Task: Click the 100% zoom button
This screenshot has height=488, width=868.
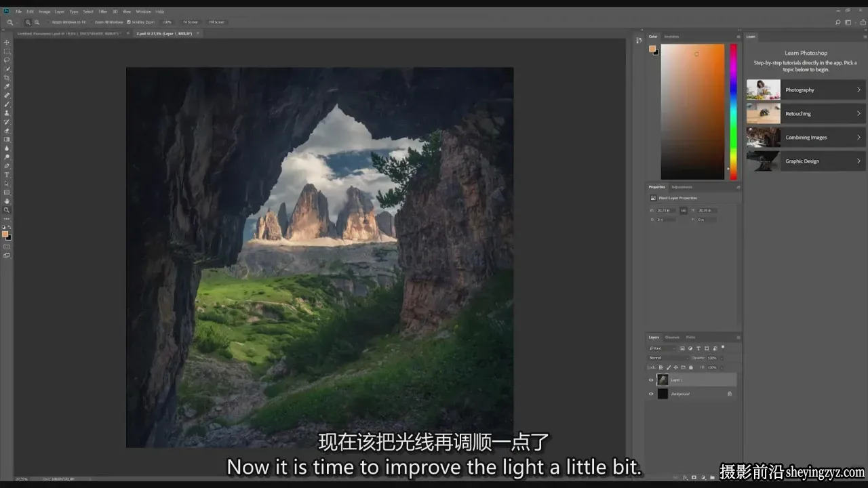Action: pyautogui.click(x=167, y=22)
